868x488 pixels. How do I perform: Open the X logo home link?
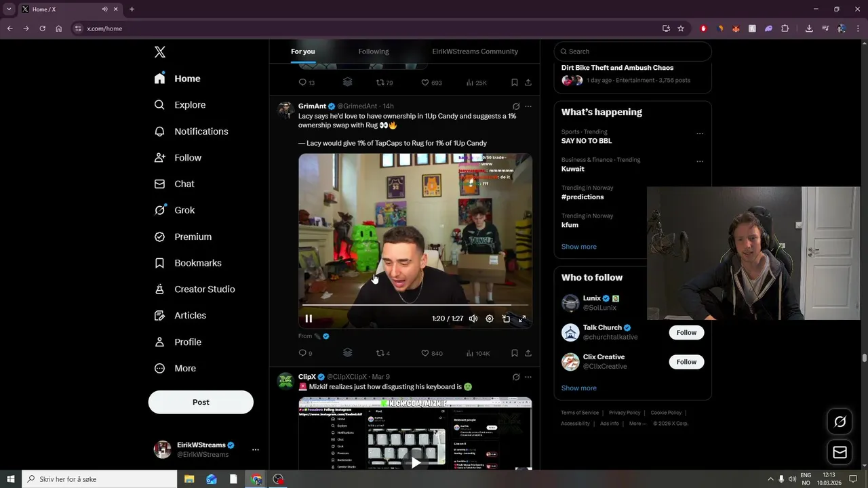coord(160,52)
